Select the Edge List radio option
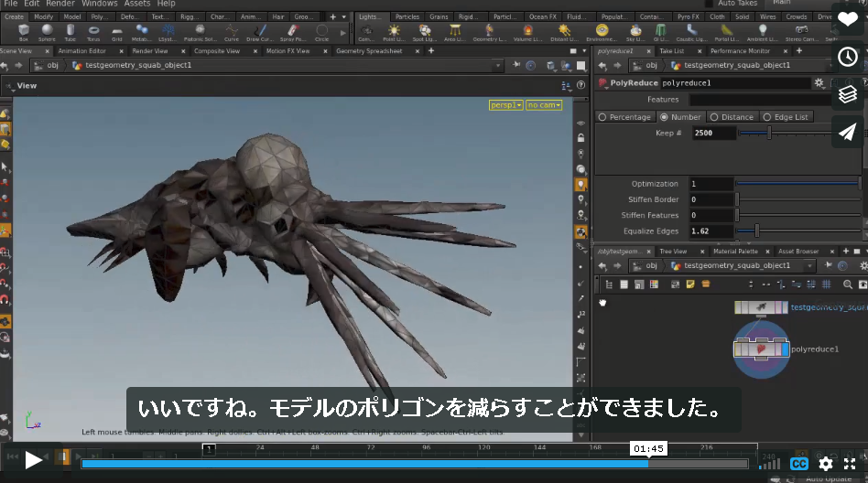This screenshot has width=868, height=483. click(786, 117)
